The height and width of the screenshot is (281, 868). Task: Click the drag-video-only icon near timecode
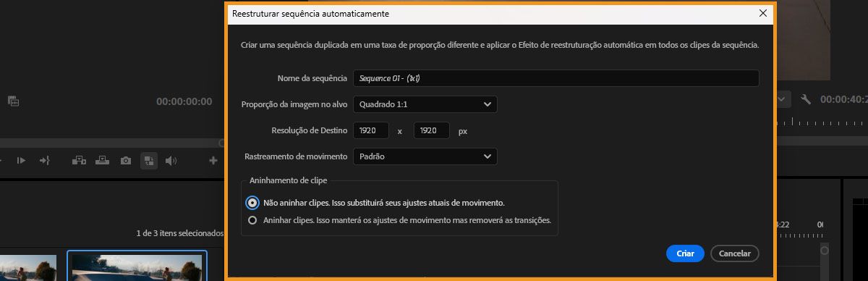(13, 101)
